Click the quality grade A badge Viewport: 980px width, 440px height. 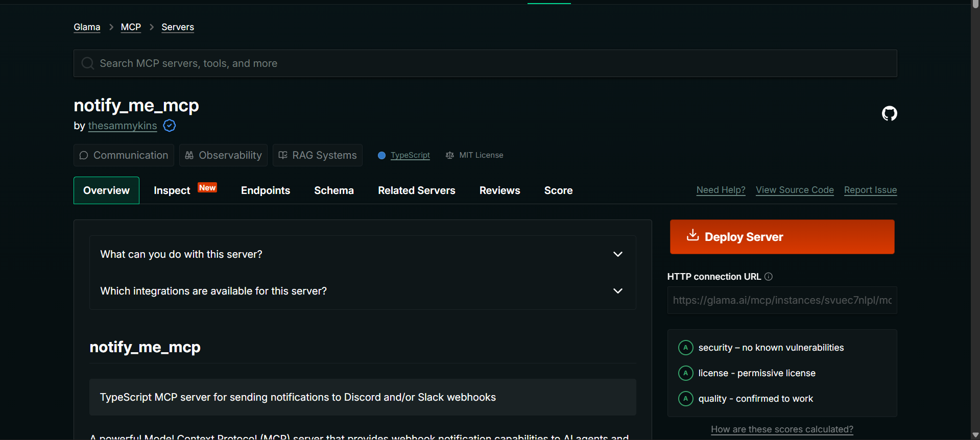685,399
